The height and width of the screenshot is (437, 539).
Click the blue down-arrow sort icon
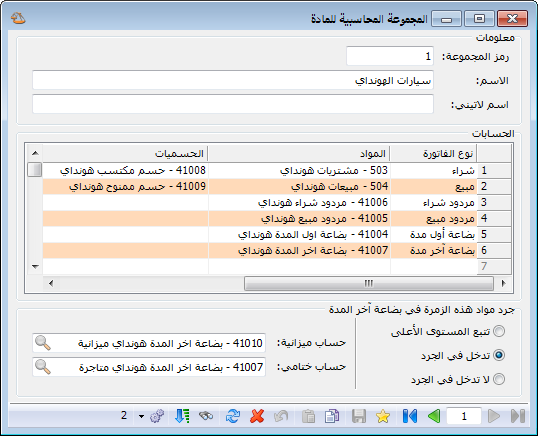point(182,416)
